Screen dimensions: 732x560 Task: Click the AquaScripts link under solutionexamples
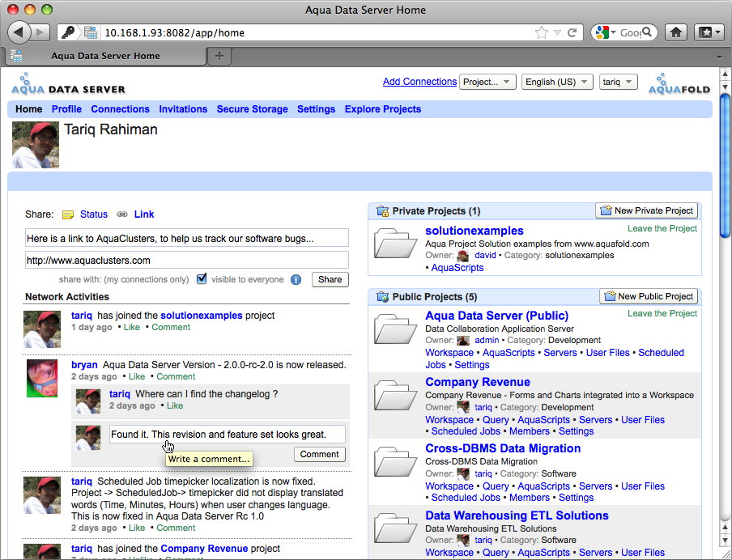(457, 268)
